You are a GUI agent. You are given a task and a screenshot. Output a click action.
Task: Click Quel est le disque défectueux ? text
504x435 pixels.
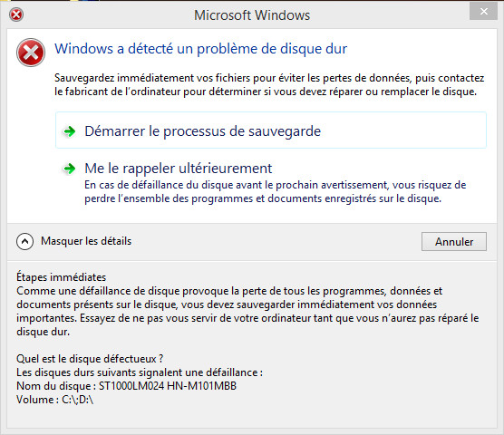coord(90,359)
